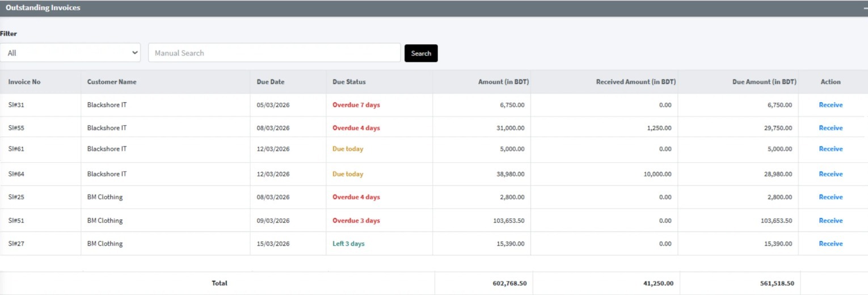
Task: Click due amount 28,980.00
Action: point(778,174)
